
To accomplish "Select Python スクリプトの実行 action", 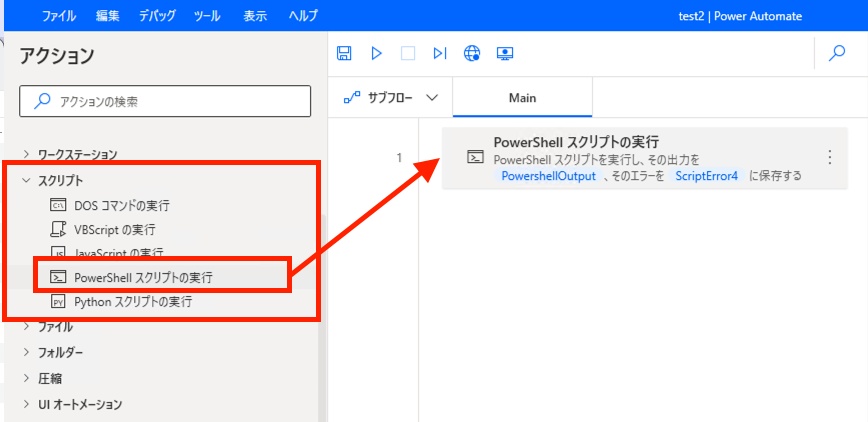I will click(133, 302).
